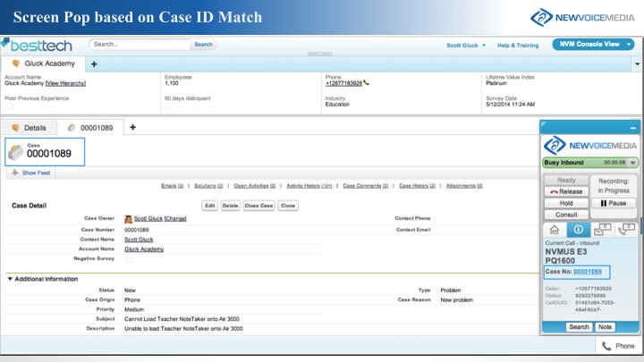644x362 pixels.
Task: Open Gluck Academy account name link
Action: 144,249
